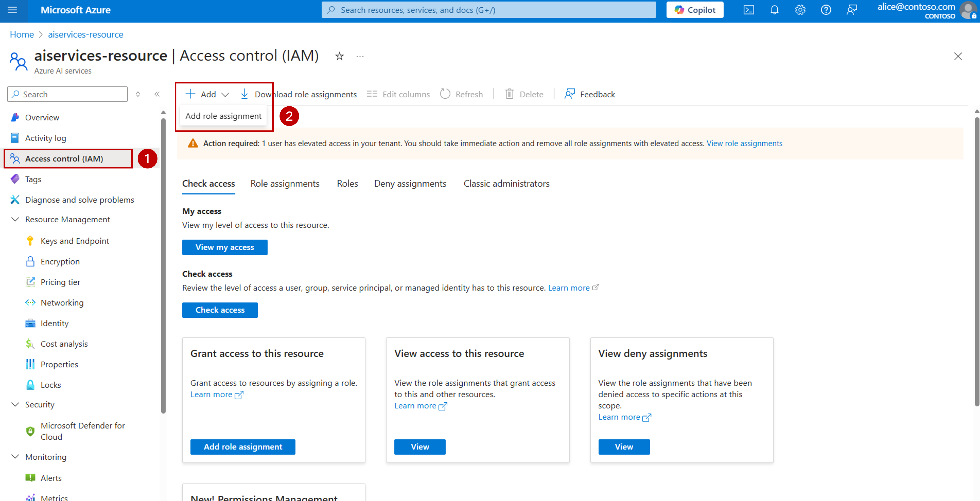Viewport: 980px width, 501px height.
Task: Open the notifications bell
Action: point(774,10)
